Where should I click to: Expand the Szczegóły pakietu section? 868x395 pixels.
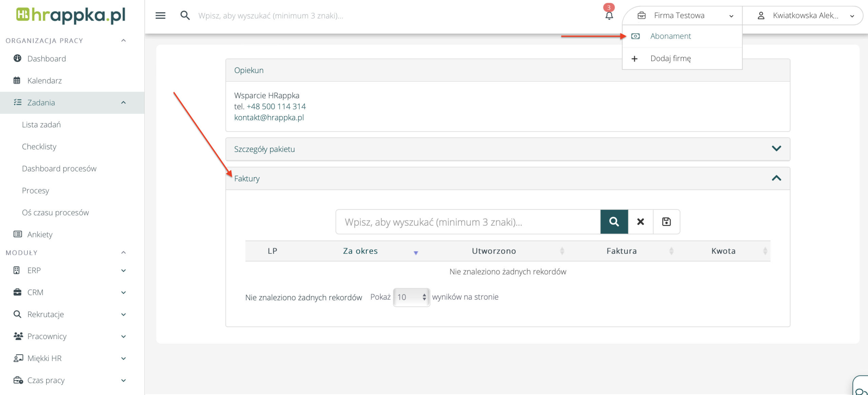pyautogui.click(x=776, y=149)
